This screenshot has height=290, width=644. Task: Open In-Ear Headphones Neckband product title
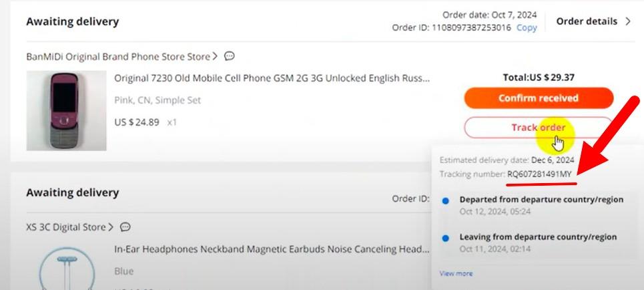(272, 249)
